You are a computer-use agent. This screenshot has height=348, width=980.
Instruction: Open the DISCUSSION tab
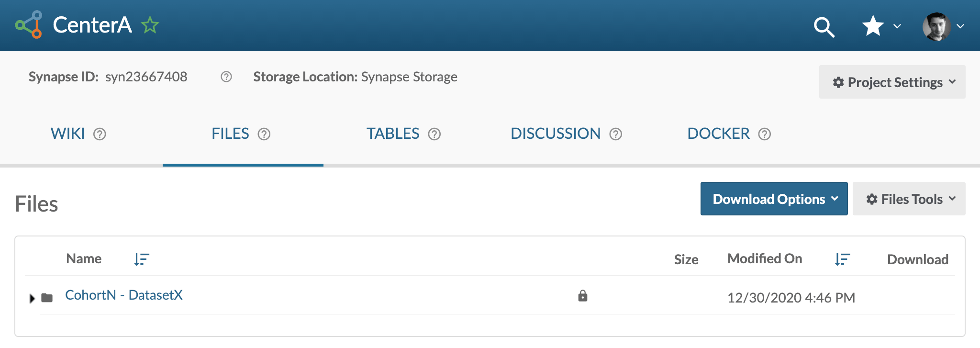(555, 134)
